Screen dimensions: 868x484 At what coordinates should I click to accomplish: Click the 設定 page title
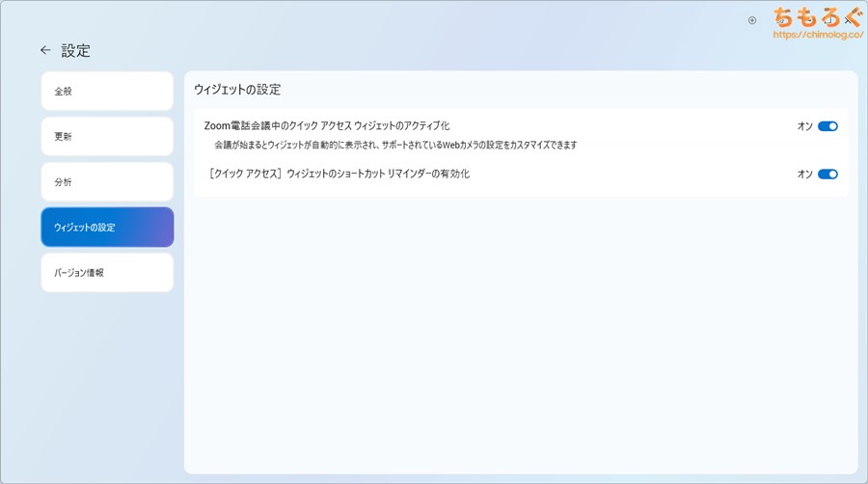click(75, 50)
